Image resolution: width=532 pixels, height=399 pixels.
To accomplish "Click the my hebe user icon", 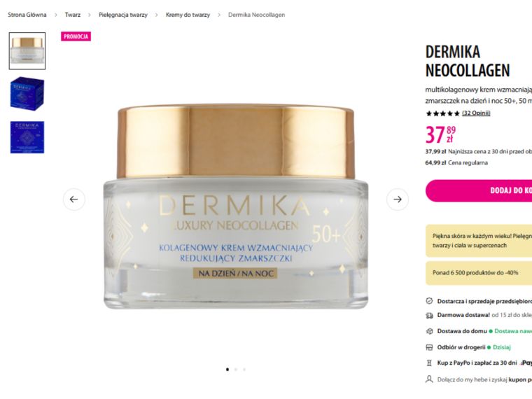I will [429, 379].
